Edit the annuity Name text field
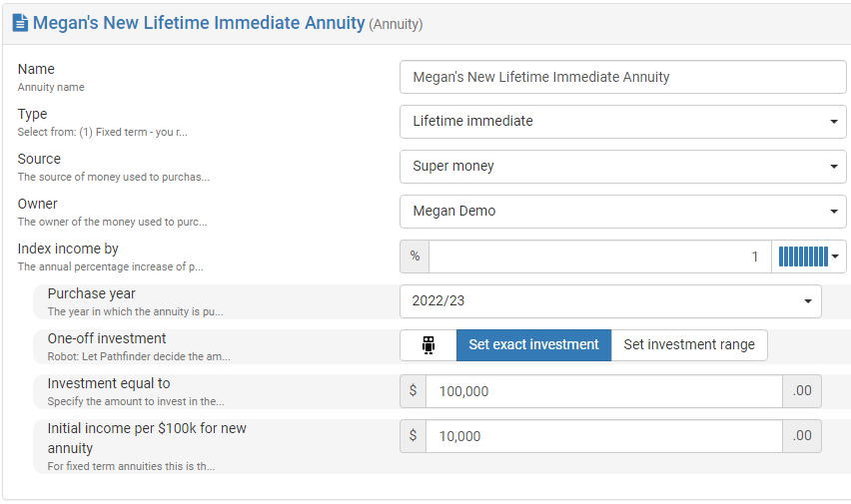 point(623,77)
